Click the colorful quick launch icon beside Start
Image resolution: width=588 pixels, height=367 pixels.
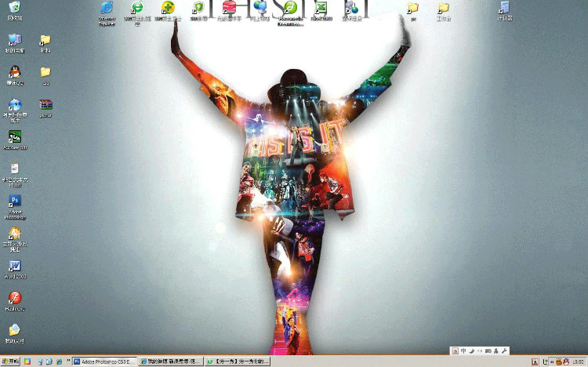[27, 362]
